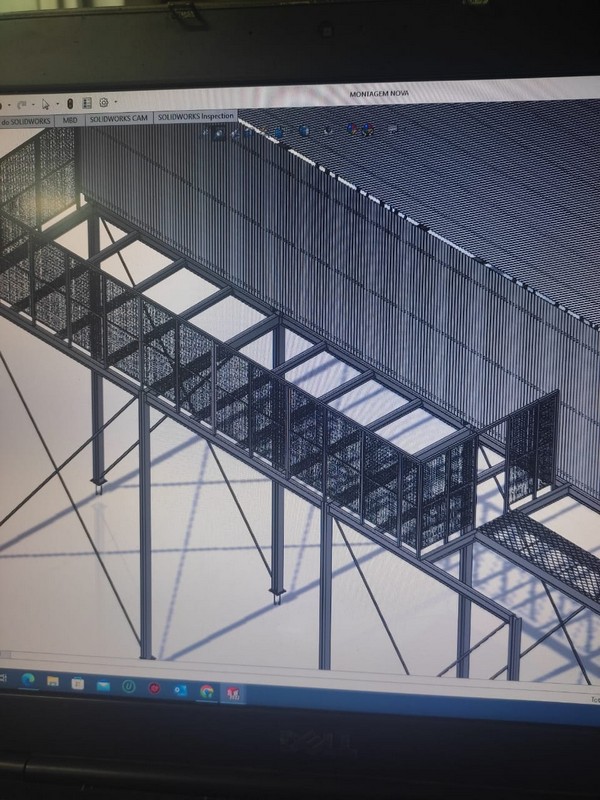Switch to the do SOLIDWORKS add-ins tab
The height and width of the screenshot is (800, 600).
point(26,121)
